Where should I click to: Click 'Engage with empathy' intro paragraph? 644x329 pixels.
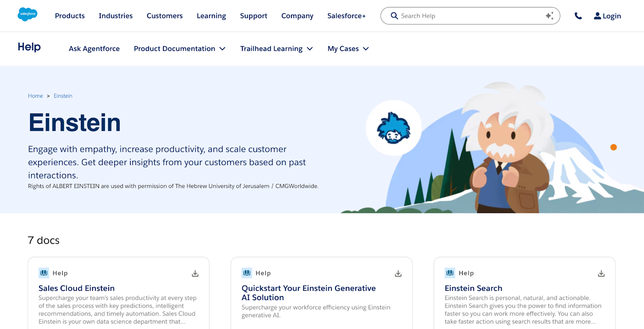coord(167,162)
